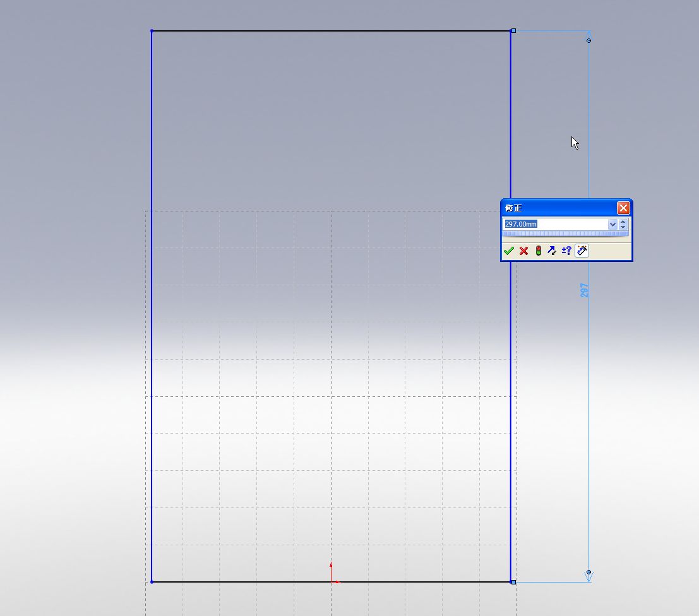Increase the value with the spinner up arrow
This screenshot has height=616, width=699.
point(623,222)
